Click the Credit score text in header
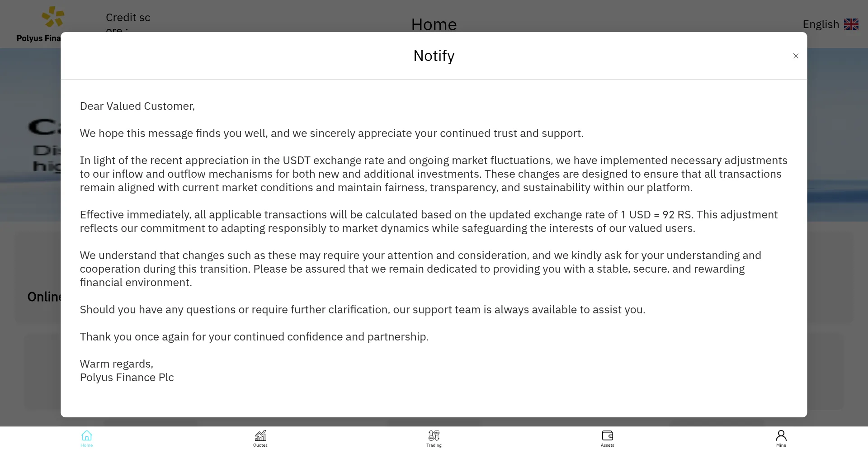 (128, 23)
